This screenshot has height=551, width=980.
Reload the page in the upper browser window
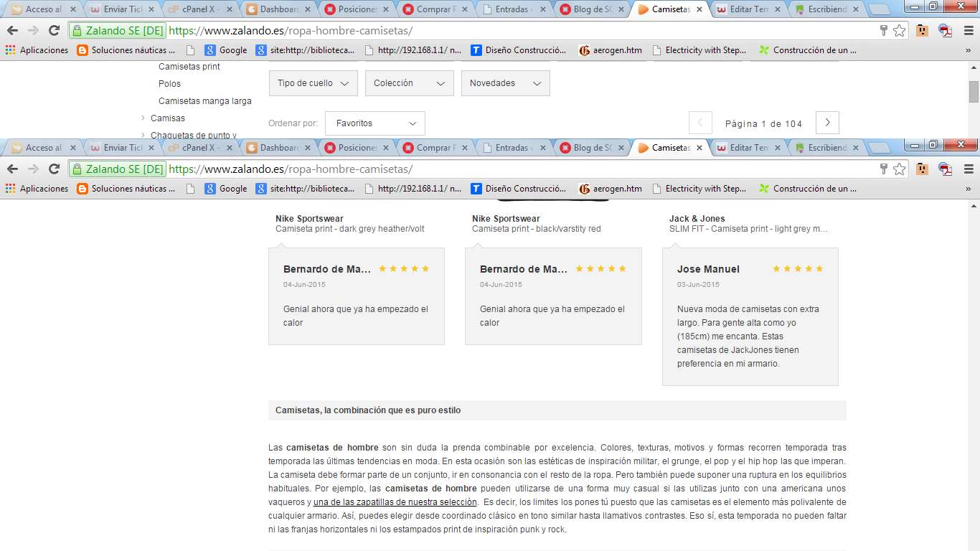click(x=54, y=31)
